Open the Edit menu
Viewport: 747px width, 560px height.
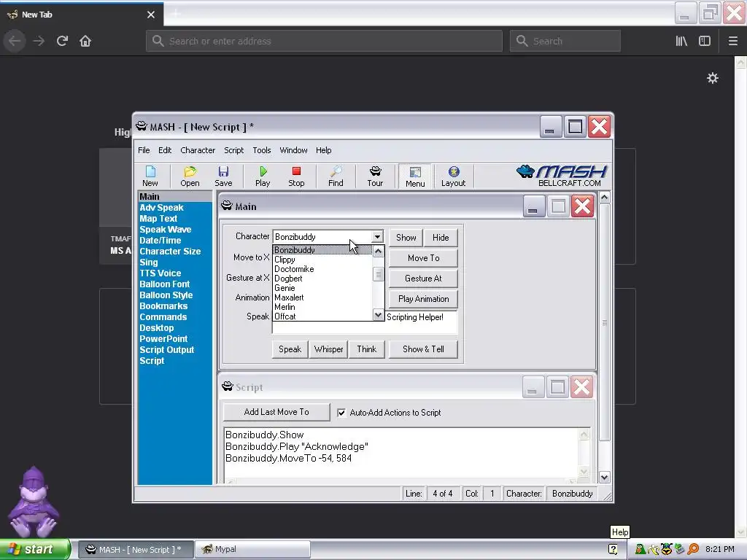point(165,150)
